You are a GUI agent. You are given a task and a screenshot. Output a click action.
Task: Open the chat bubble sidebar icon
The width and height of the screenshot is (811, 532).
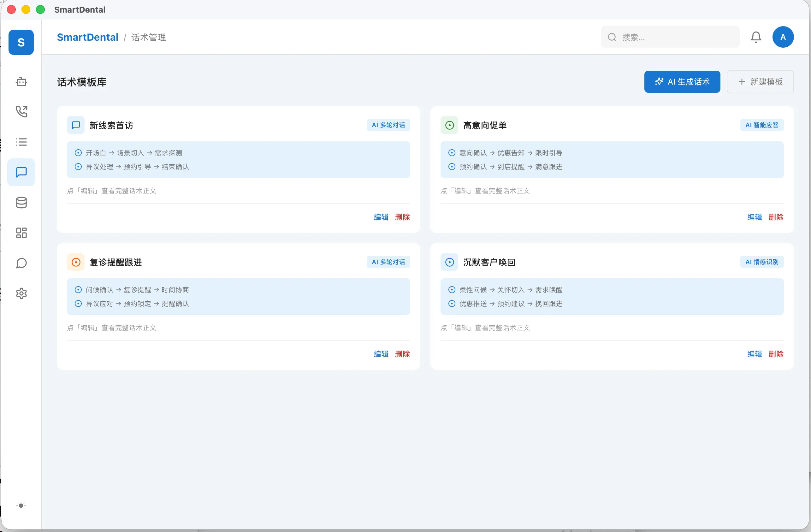click(x=21, y=263)
